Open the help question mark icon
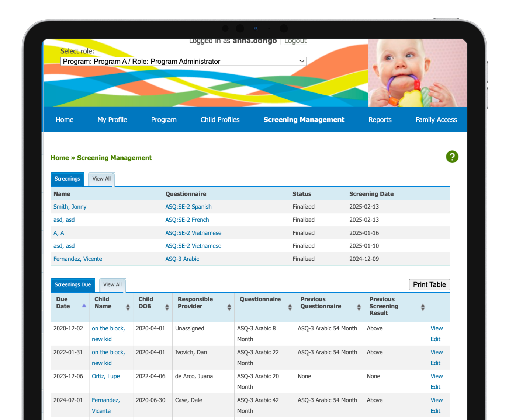 tap(452, 157)
